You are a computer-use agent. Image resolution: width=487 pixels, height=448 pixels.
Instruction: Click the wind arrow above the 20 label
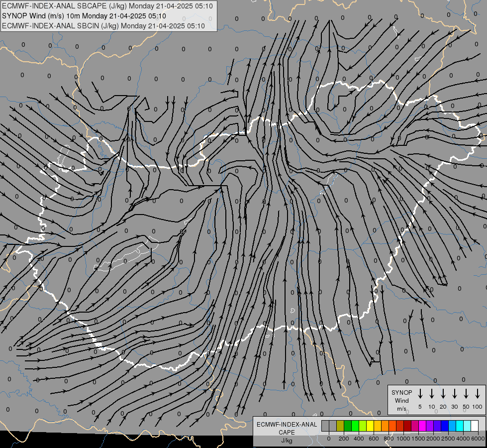point(443,394)
